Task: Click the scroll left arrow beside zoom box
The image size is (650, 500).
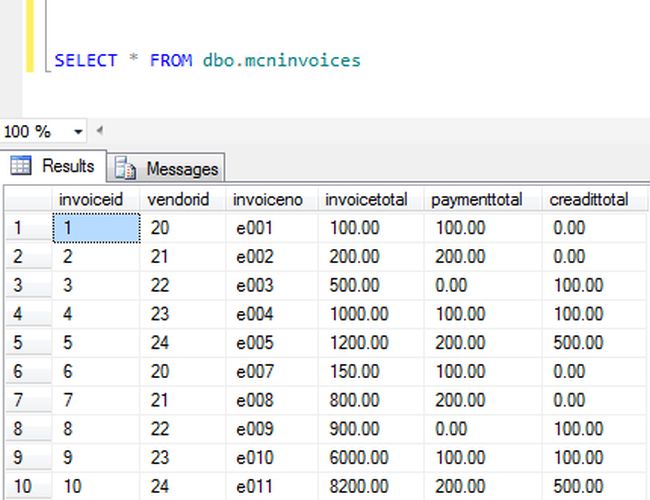Action: [99, 131]
